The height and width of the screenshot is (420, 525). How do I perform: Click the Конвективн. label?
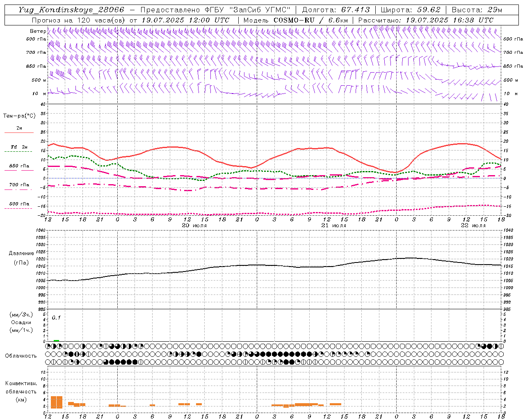pyautogui.click(x=21, y=383)
